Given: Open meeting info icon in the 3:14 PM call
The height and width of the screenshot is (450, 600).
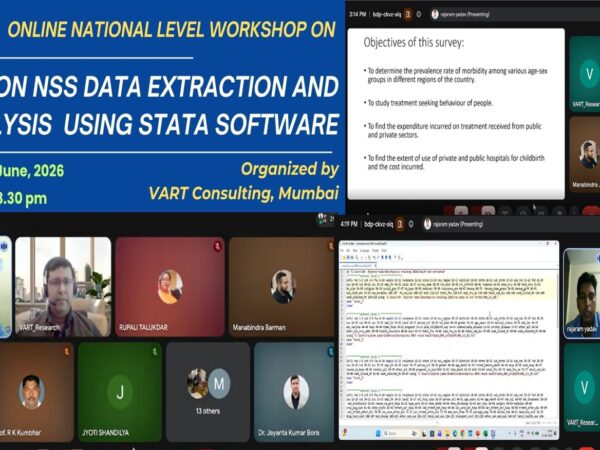Looking at the screenshot, I should pyautogui.click(x=419, y=15).
